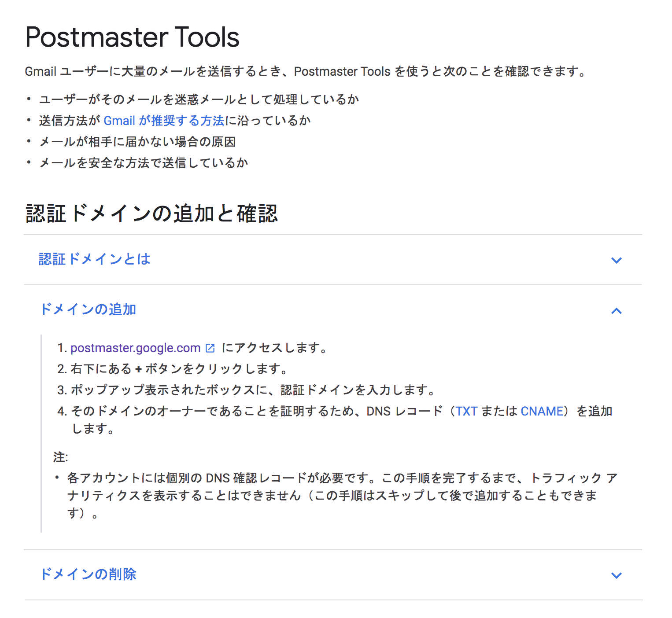Click the external link icon after postmaster.google.com
This screenshot has width=672, height=618.
(x=210, y=348)
